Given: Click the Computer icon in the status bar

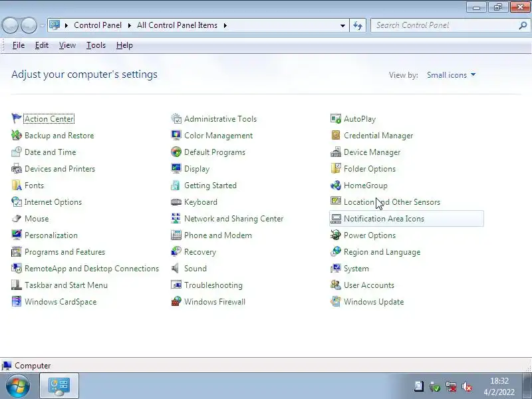Looking at the screenshot, I should pos(7,365).
